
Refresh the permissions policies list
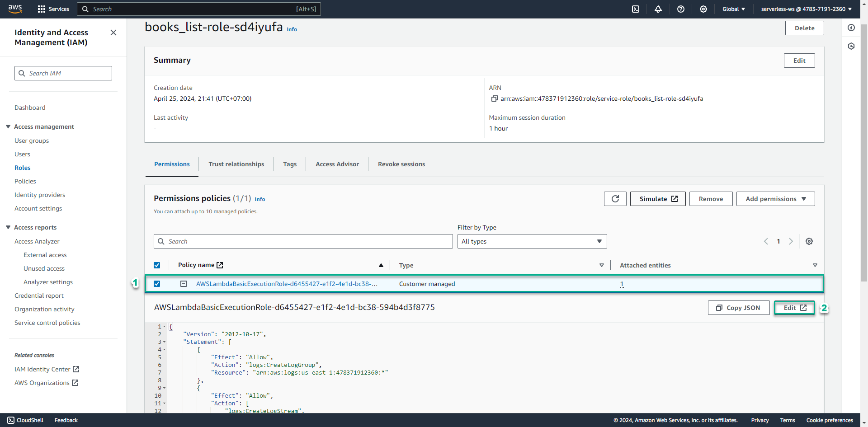[x=615, y=199]
